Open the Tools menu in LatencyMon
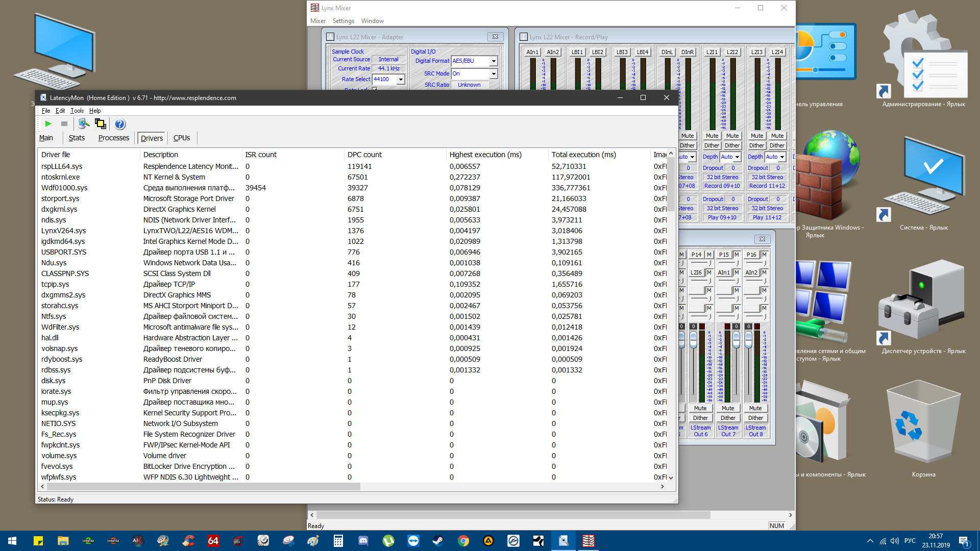 coord(77,111)
